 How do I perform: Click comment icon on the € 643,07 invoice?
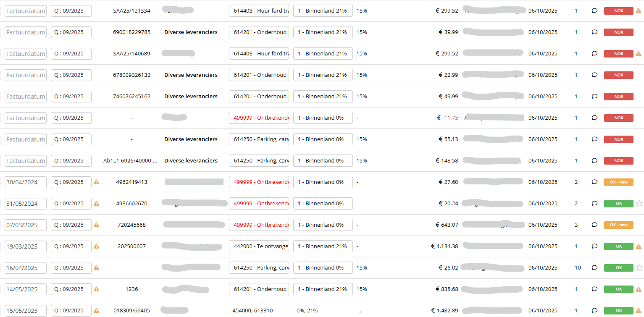(x=594, y=225)
